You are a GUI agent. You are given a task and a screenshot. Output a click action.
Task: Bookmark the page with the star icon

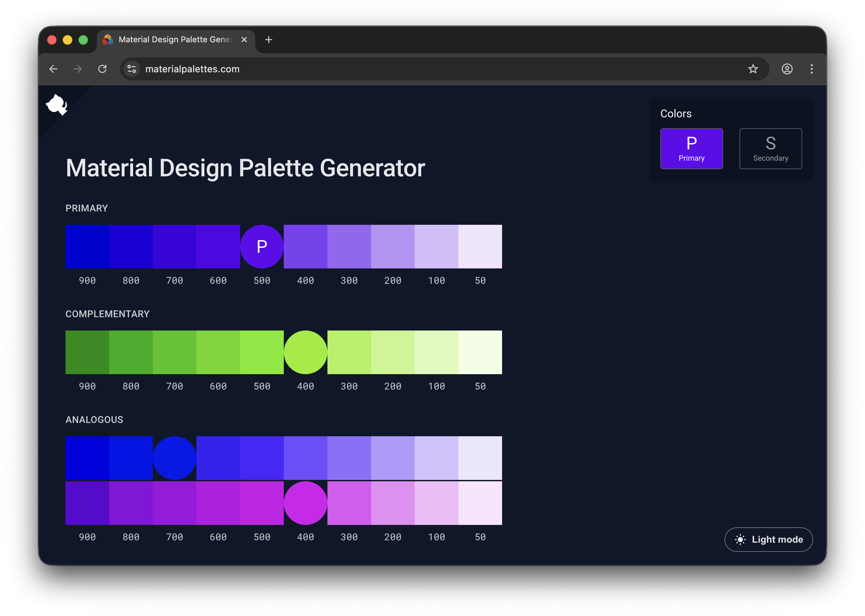(x=753, y=69)
